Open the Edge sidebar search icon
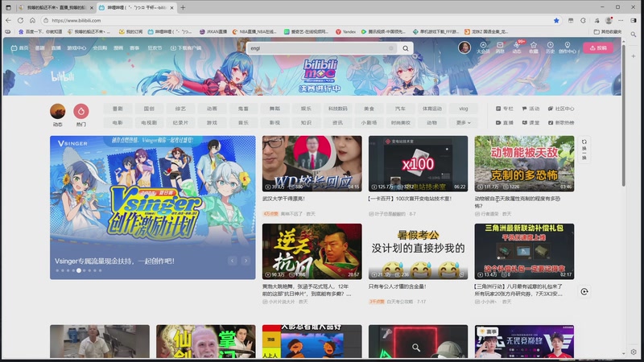This screenshot has height=362, width=644. click(634, 35)
